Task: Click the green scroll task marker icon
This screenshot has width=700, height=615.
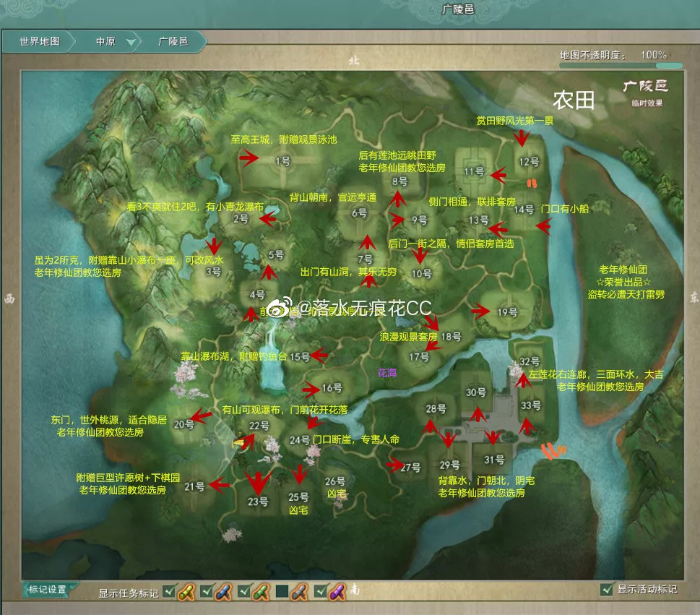Action: pos(261,592)
